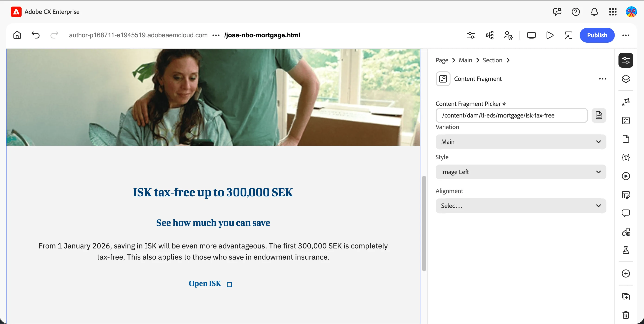Open the page document icon in rail
The height and width of the screenshot is (324, 644).
pos(625,139)
